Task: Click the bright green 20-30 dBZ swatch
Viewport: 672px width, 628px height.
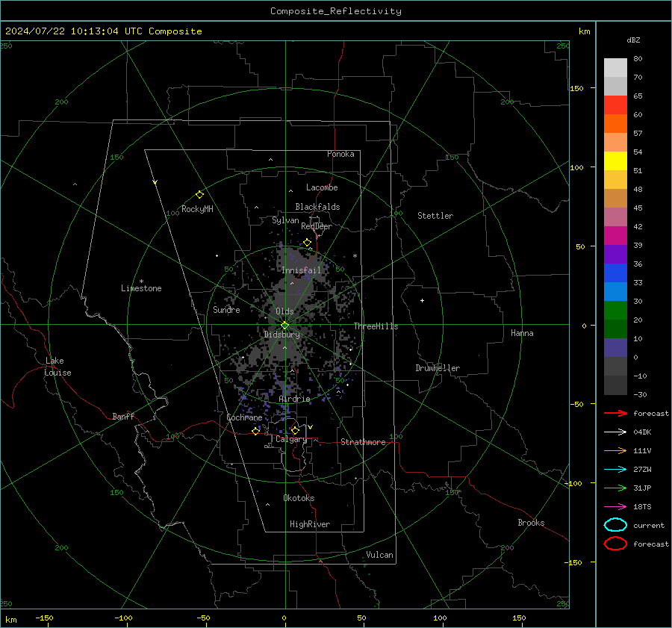Action: (615, 311)
